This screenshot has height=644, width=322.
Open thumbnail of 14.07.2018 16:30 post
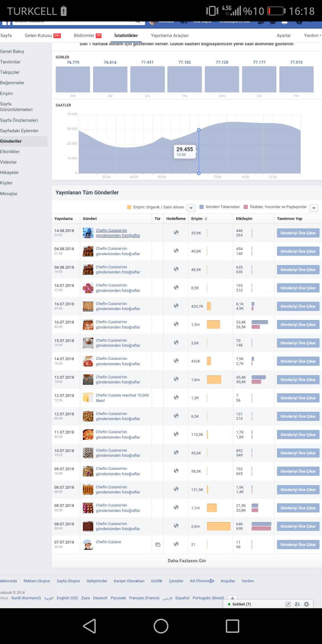coord(88,361)
